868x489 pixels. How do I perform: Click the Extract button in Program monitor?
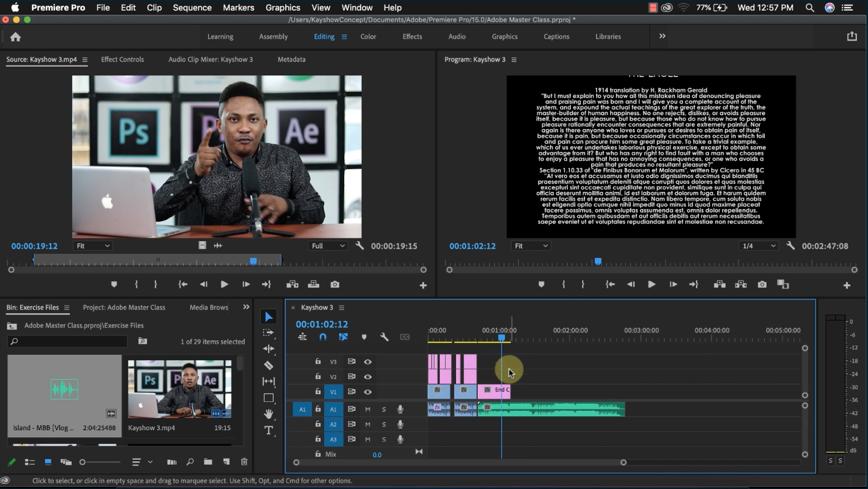coord(741,284)
